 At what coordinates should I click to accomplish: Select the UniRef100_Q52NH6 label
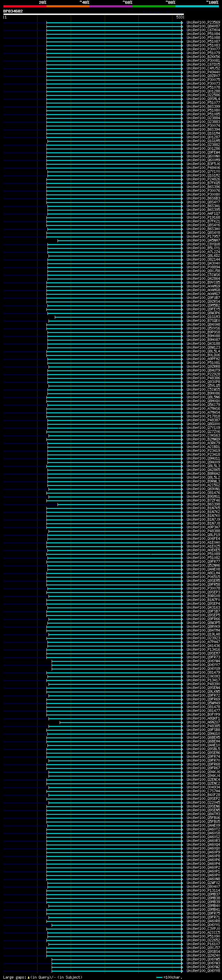coord(203,566)
